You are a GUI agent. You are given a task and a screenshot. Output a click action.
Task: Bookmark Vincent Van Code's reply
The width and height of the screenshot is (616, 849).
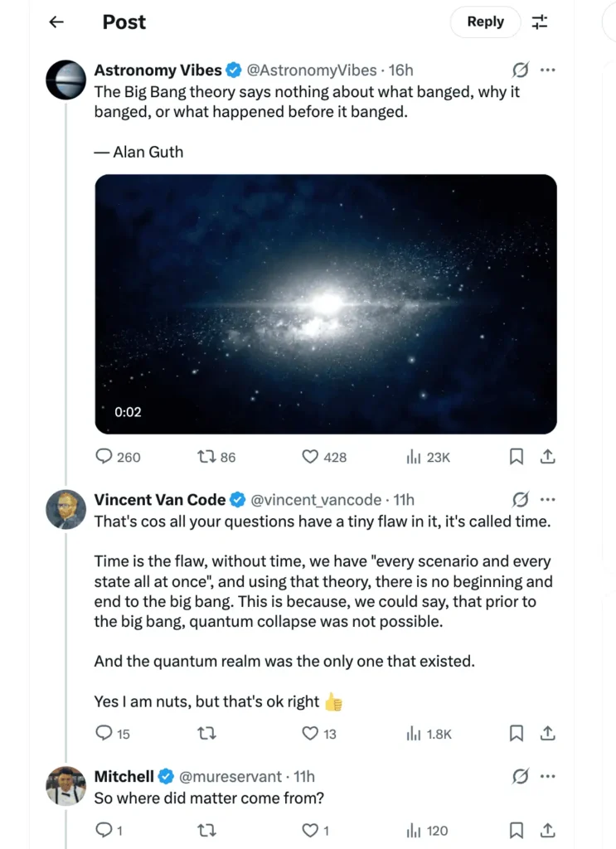516,734
